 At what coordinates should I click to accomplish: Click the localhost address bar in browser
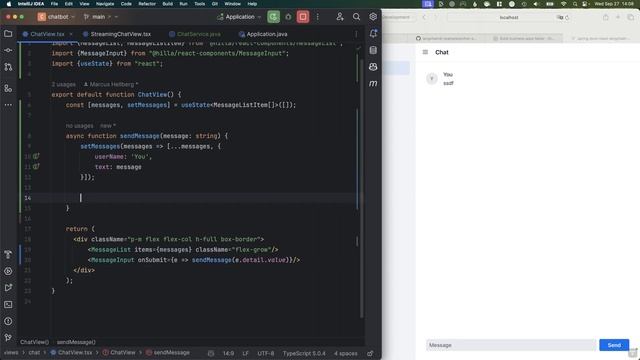[509, 18]
